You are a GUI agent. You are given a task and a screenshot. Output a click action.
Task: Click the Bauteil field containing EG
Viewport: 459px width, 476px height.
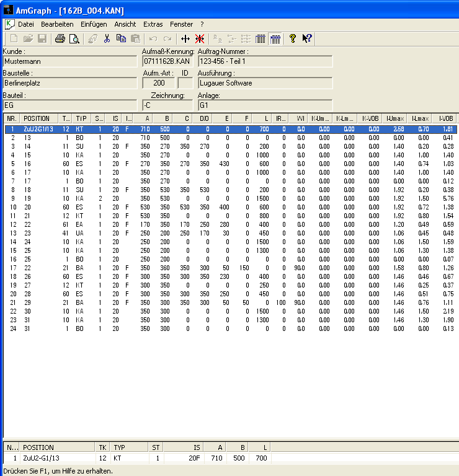(70, 105)
